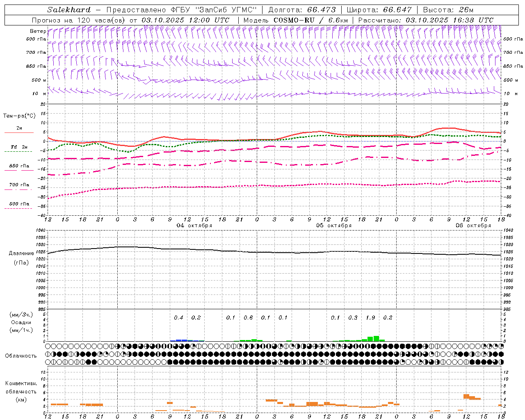Click the date label 05 октября
This screenshot has width=525, height=420.
[334, 226]
